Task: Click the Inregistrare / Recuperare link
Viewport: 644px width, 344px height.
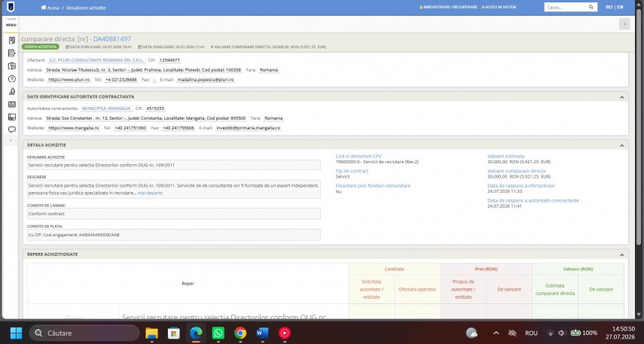Action: pos(448,8)
